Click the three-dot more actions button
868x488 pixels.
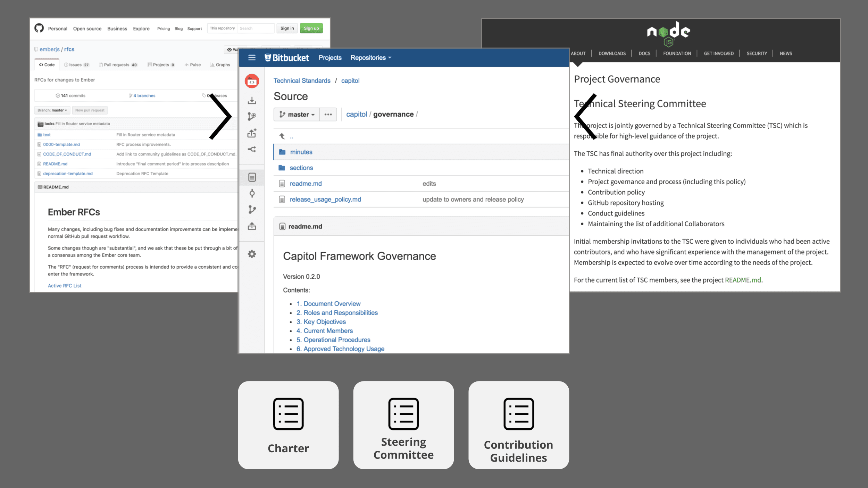[x=328, y=115]
